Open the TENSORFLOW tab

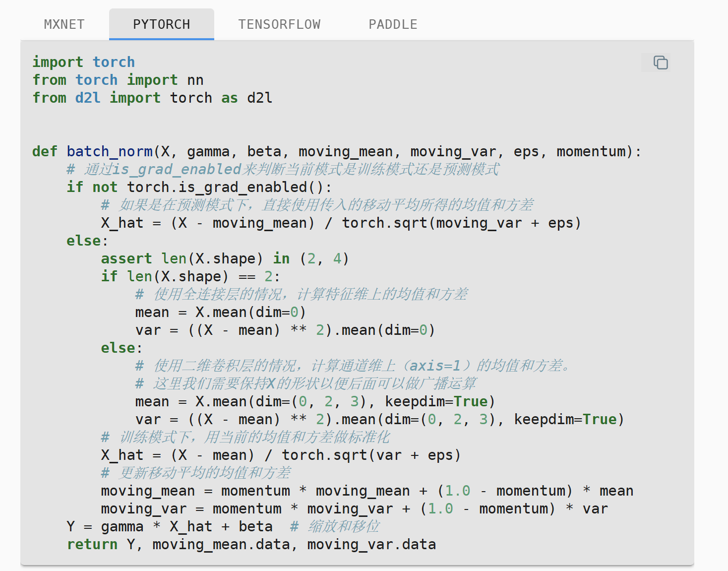[279, 24]
